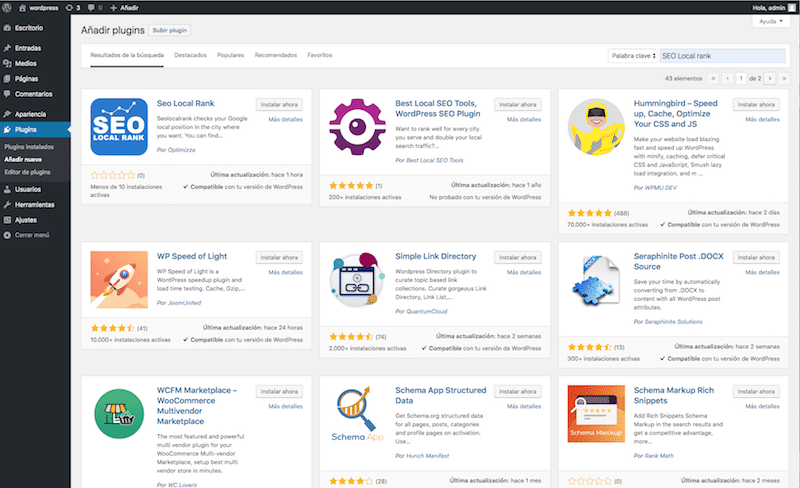Install Seraphinite Post .DOCX Source plugin
Viewport: 800px width, 488px height.
click(x=756, y=257)
